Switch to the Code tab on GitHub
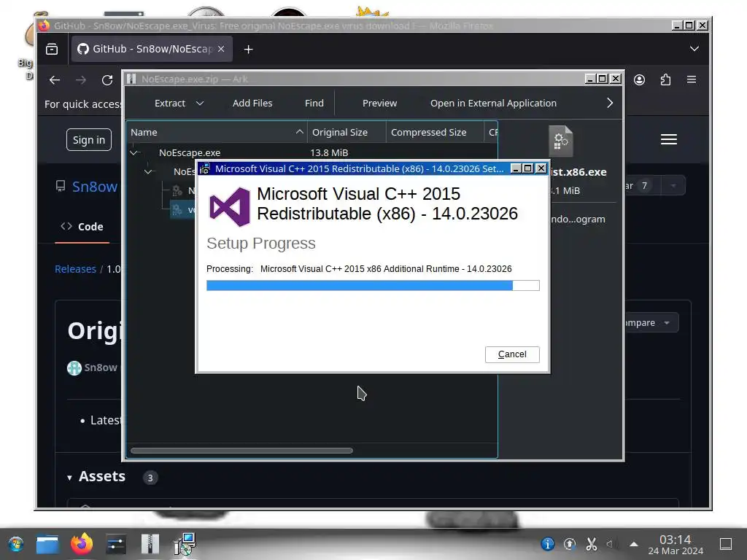747x560 pixels. pos(82,227)
